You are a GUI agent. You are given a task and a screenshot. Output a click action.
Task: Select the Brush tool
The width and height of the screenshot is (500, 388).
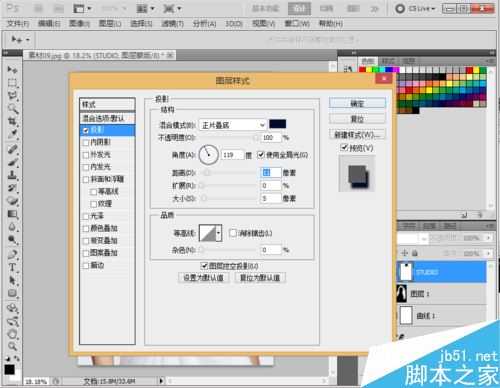pyautogui.click(x=12, y=162)
